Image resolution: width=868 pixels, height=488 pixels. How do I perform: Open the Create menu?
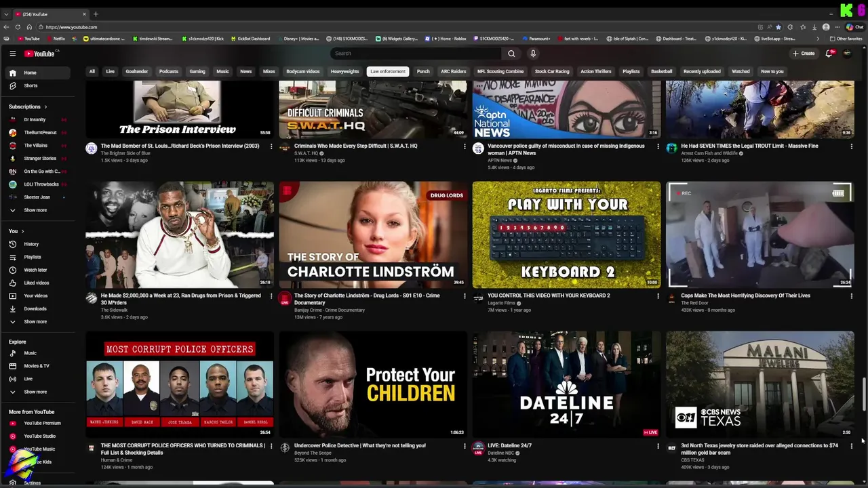tap(804, 54)
